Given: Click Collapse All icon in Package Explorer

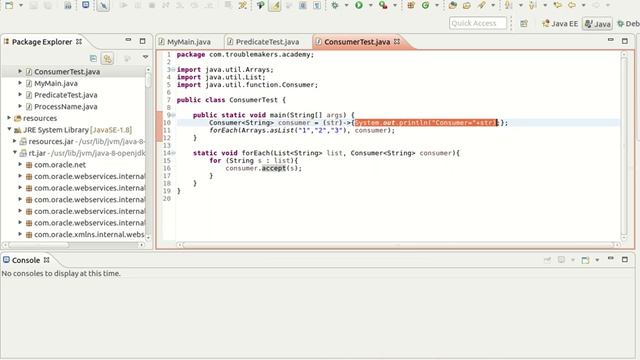Looking at the screenshot, I should 93,58.
